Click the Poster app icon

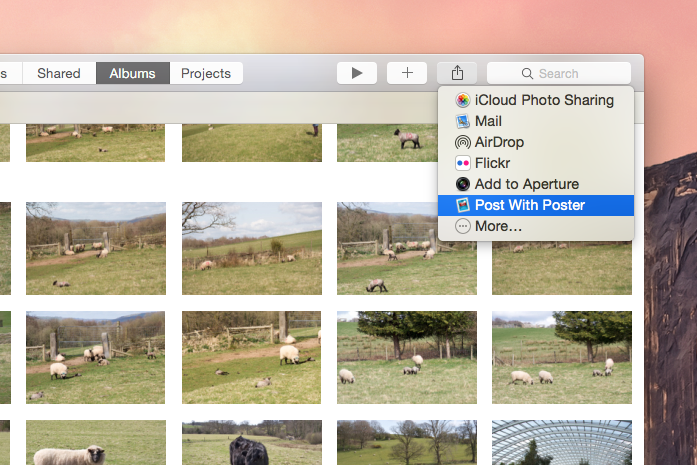[463, 205]
